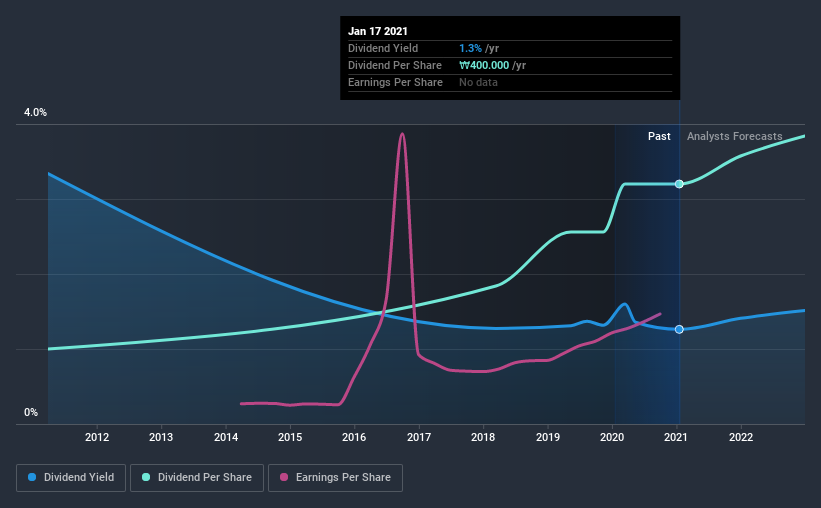Click the Jan 17 2021 tooltip date

[378, 31]
